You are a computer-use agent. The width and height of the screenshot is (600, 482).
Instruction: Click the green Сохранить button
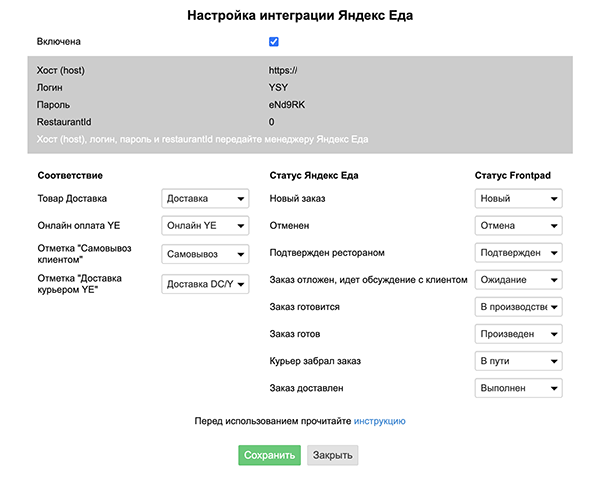tap(269, 455)
